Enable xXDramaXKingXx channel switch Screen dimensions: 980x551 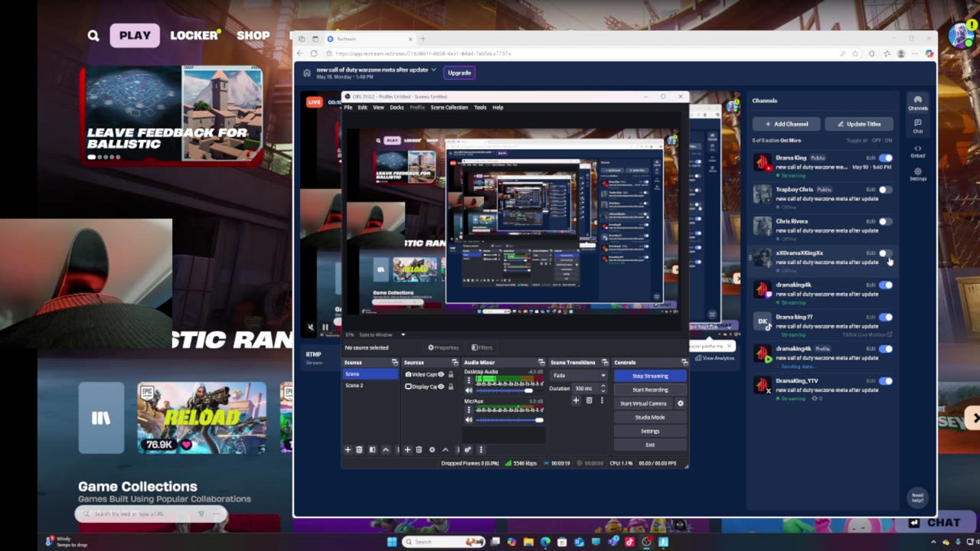point(886,253)
